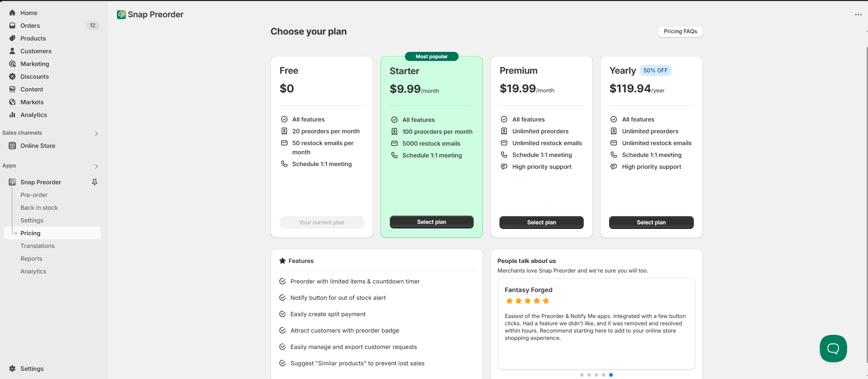Click the Online Store icon
Image resolution: width=868 pixels, height=379 pixels.
tap(12, 146)
